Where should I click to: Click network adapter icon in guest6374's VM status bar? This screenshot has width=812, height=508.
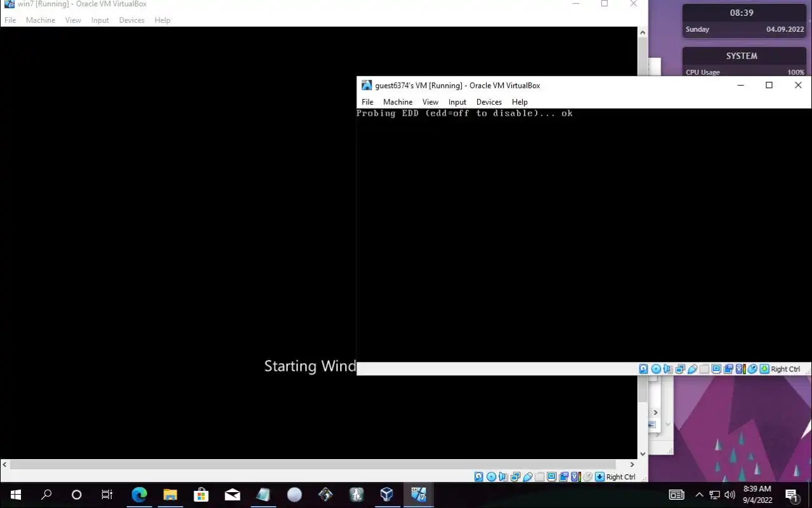point(680,369)
